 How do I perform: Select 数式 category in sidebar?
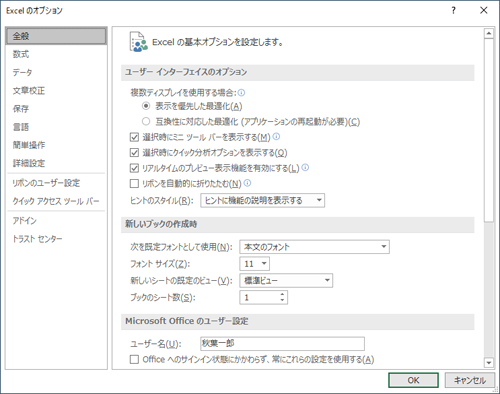56,54
